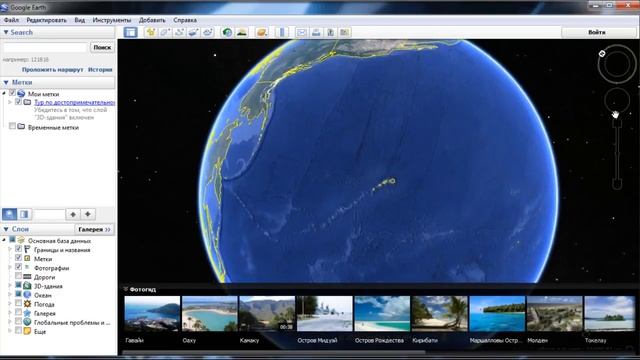Viewport: 640px width, 360px height.
Task: Open the Инструменты menu
Action: 112,20
